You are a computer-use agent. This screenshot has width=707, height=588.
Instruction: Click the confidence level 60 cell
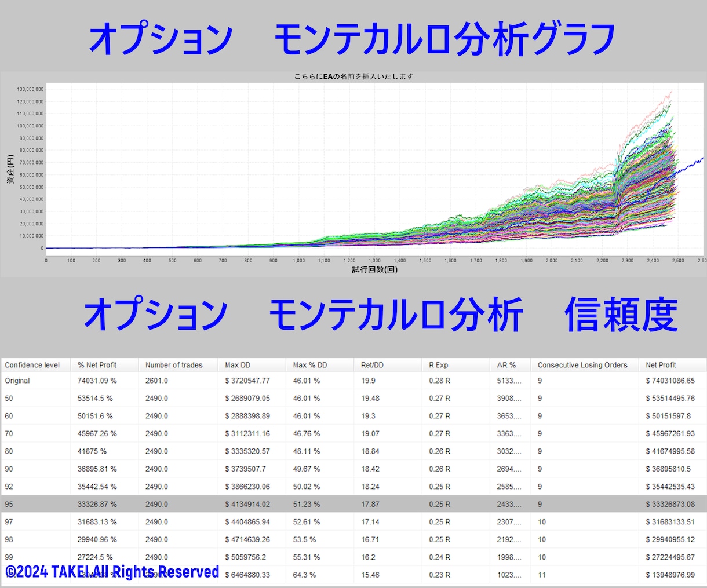pos(9,416)
